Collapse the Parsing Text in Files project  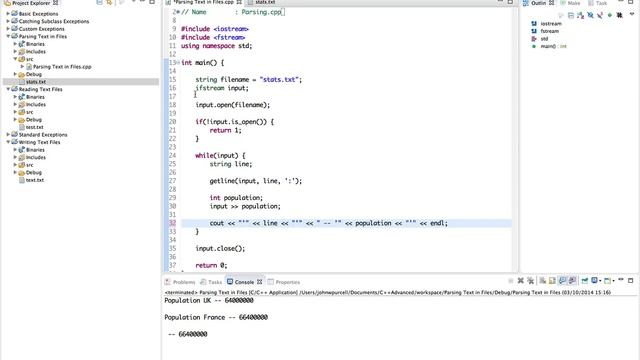(x=8, y=36)
